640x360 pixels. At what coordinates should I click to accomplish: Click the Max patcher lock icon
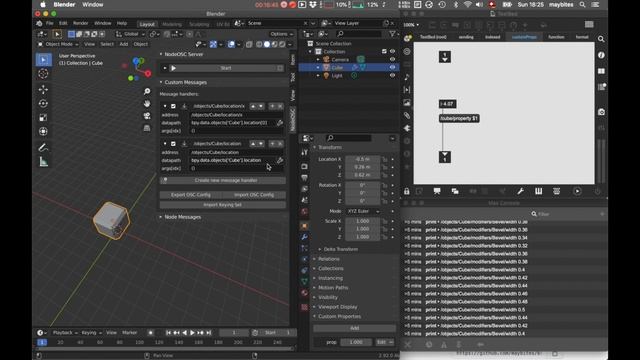[407, 191]
